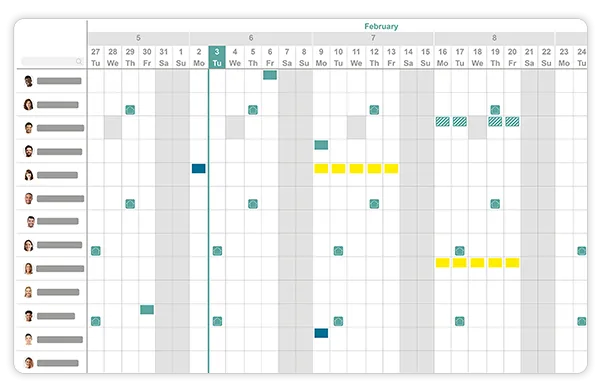Viewport: 600px width, 390px height.
Task: Select the yellow absence block on Thursday 12
Action: 374,168
